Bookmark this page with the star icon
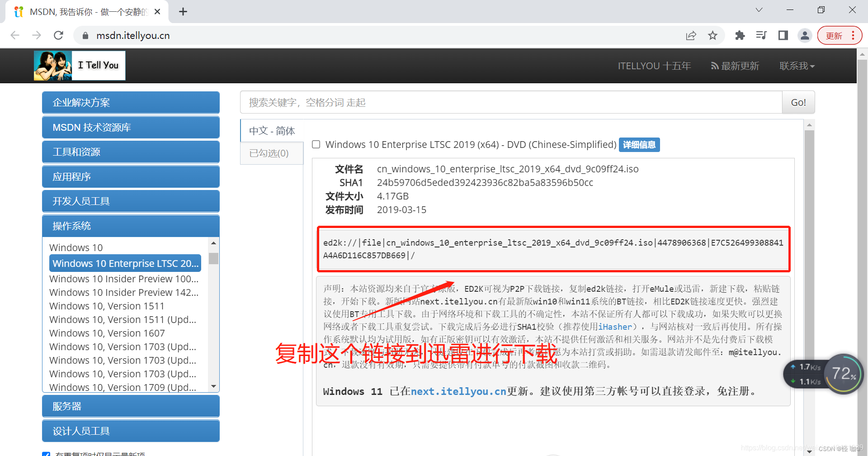This screenshot has width=868, height=456. point(712,36)
